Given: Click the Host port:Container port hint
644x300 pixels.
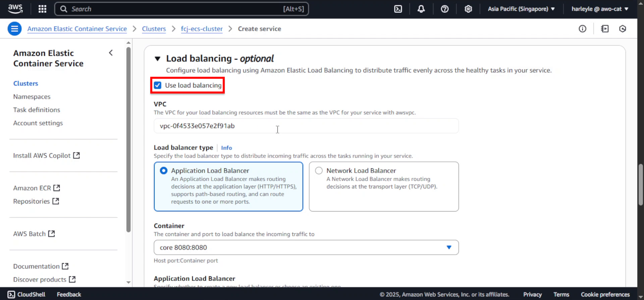Looking at the screenshot, I should (186, 260).
